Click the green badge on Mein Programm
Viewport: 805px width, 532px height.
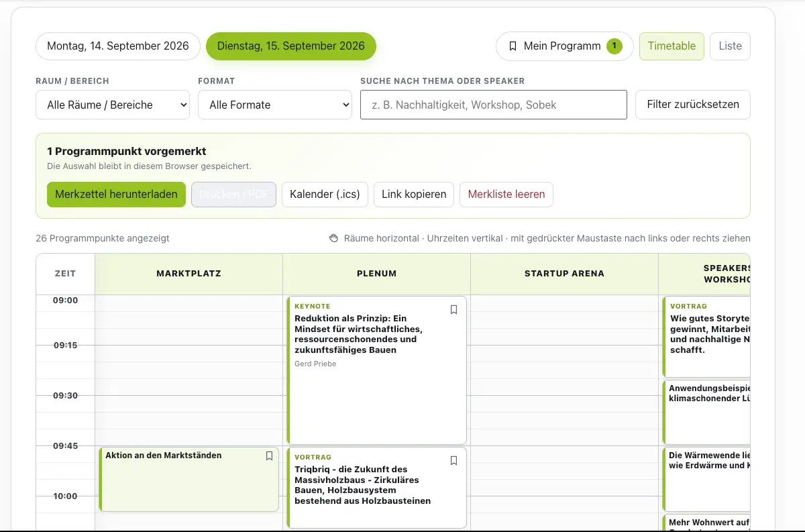(x=614, y=46)
